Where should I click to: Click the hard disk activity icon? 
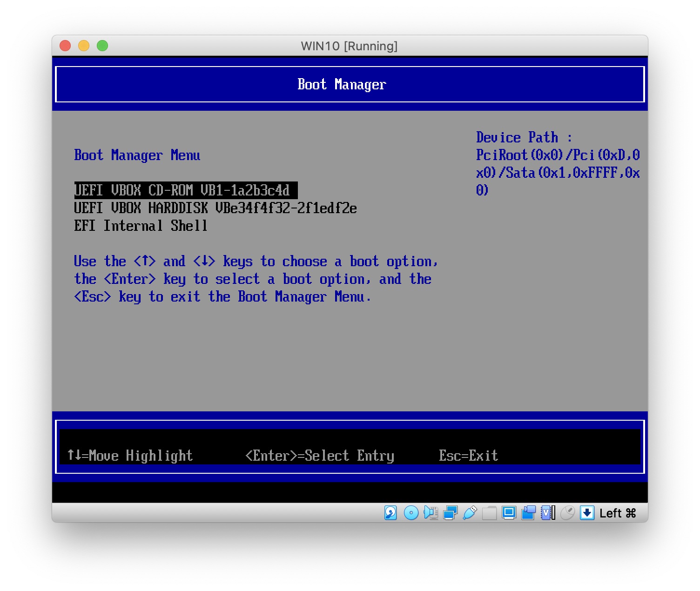390,513
